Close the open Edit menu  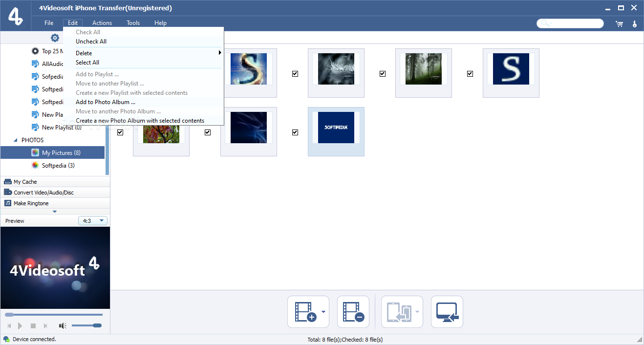click(73, 23)
